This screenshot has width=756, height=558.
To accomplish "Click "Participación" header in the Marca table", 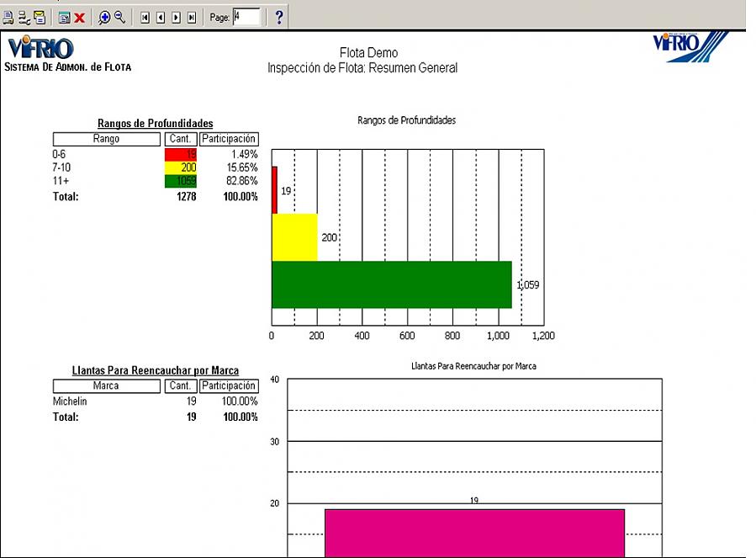I will 229,386.
